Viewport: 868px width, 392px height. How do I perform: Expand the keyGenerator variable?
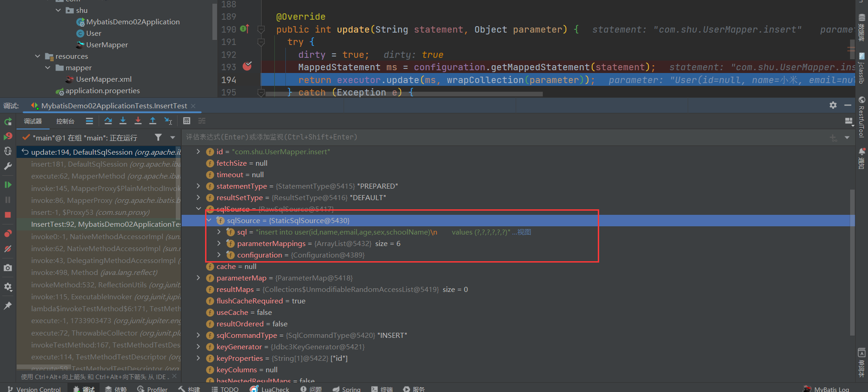(198, 347)
